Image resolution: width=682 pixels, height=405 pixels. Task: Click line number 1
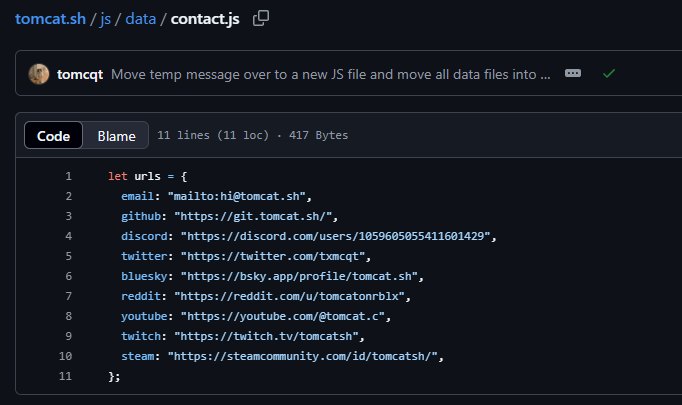pyautogui.click(x=68, y=176)
